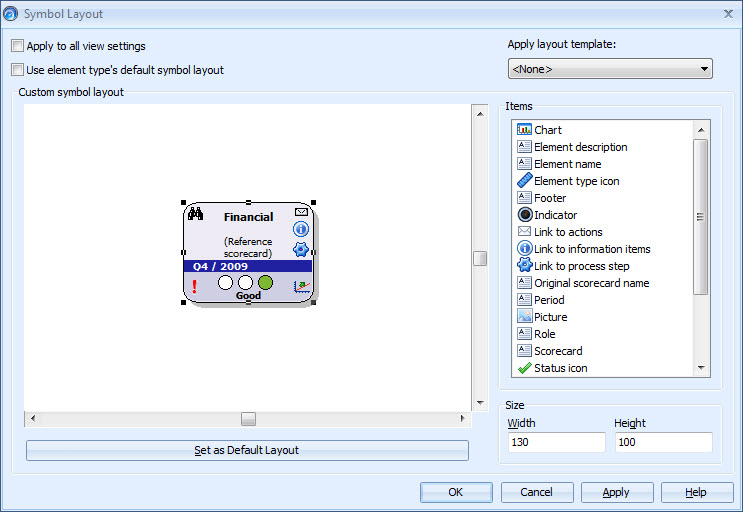
Task: Toggle Use element type's default symbol layout
Action: pyautogui.click(x=18, y=70)
